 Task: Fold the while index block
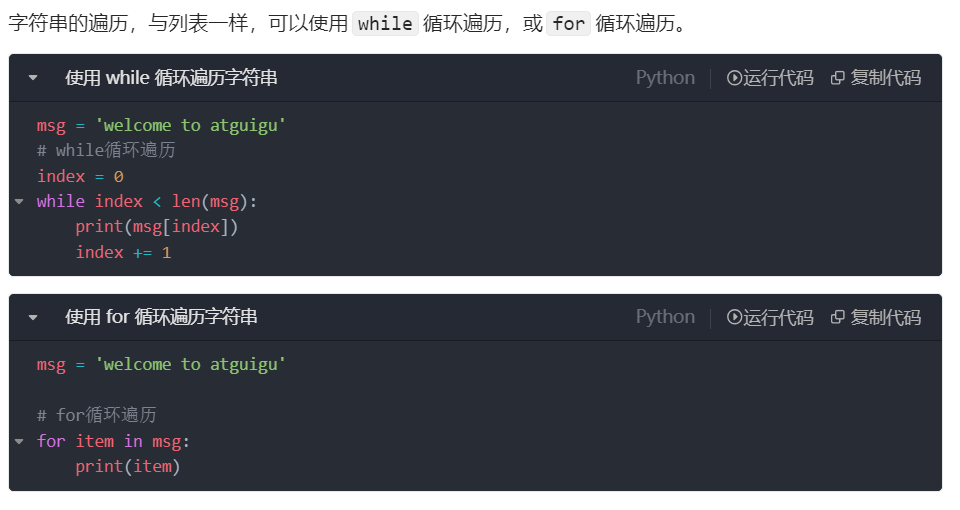pos(20,201)
